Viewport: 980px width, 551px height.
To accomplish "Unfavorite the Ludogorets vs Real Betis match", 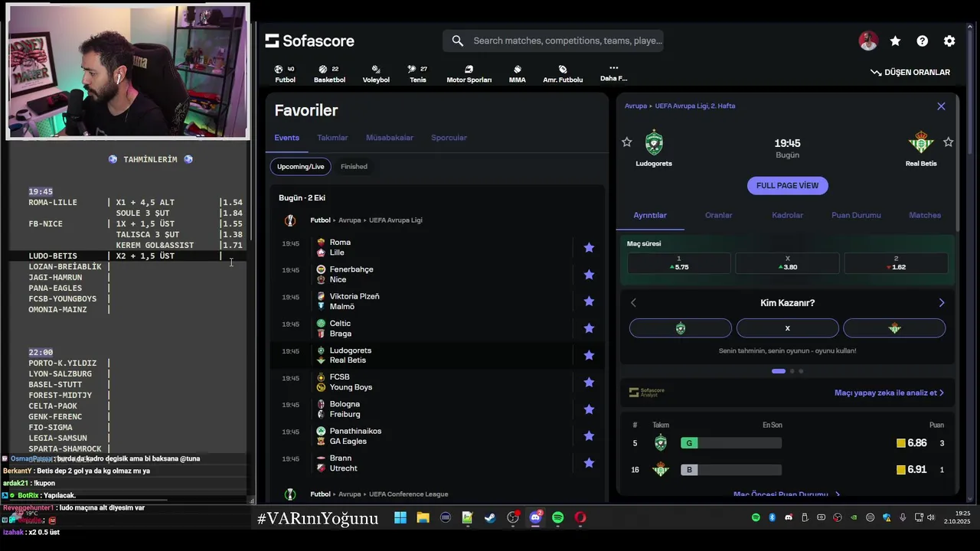I will click(589, 355).
